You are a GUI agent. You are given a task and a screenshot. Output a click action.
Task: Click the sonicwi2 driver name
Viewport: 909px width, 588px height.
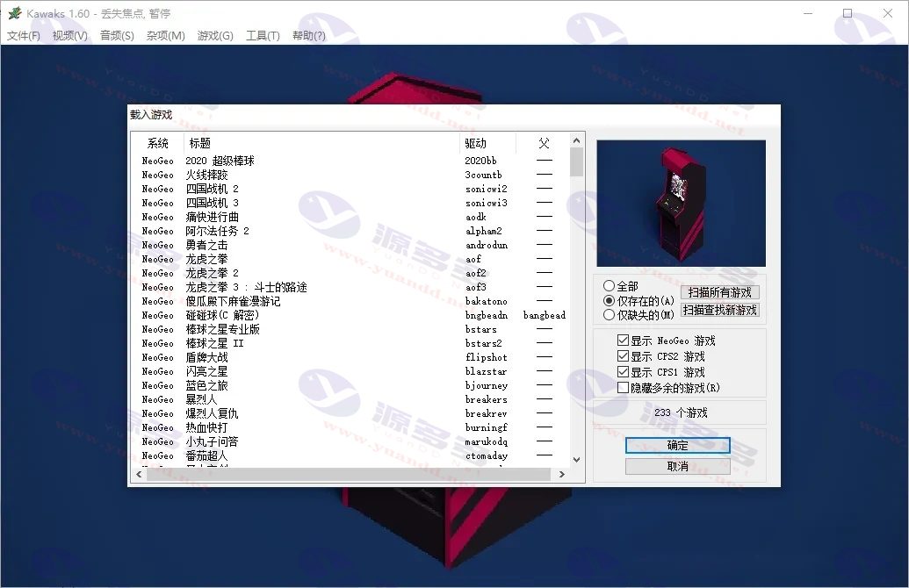486,189
